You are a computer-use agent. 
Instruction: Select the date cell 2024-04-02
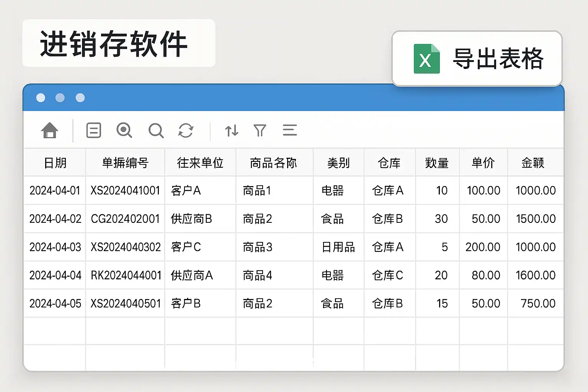[x=55, y=219]
